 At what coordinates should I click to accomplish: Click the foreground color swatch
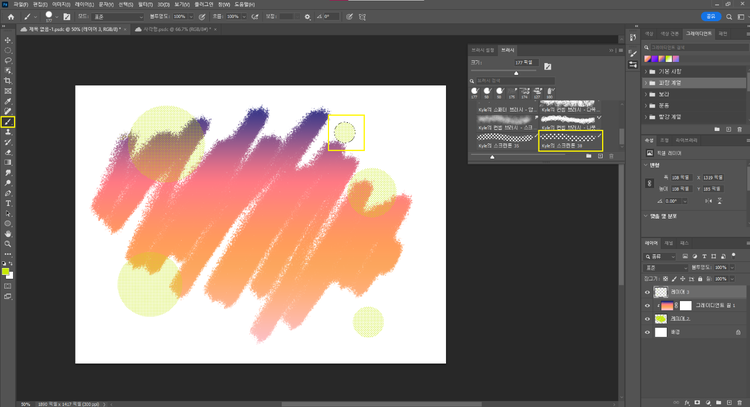coord(6,271)
